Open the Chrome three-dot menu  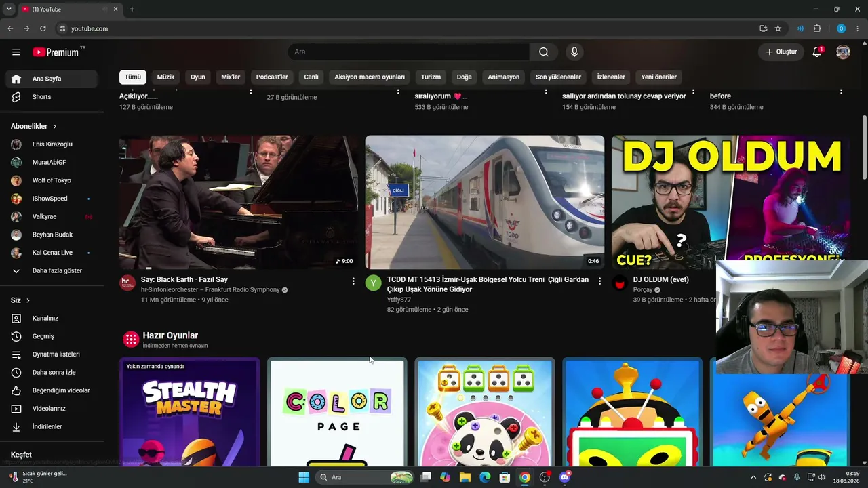857,28
